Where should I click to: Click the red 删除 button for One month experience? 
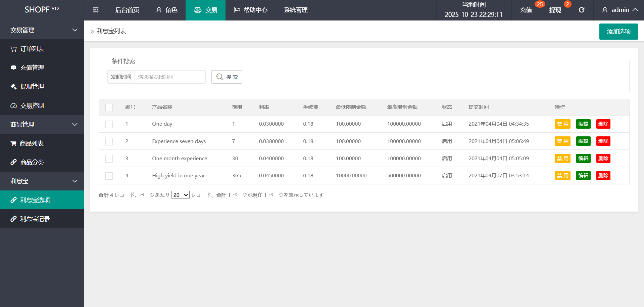[x=603, y=159]
